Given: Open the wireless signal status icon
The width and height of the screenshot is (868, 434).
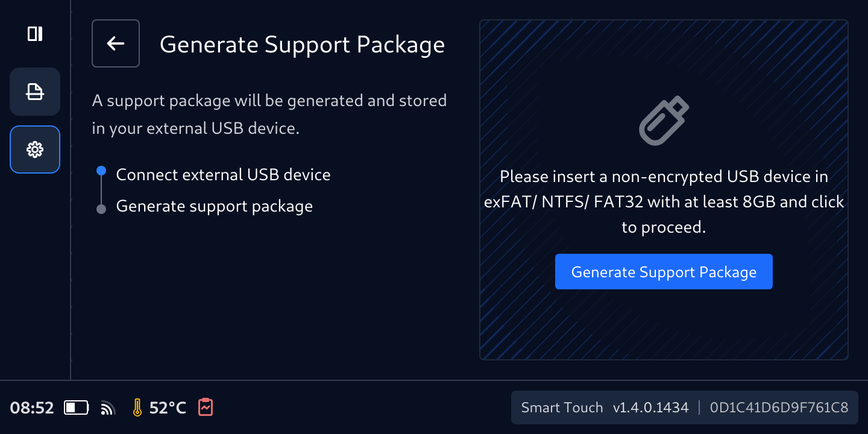Looking at the screenshot, I should coord(108,409).
